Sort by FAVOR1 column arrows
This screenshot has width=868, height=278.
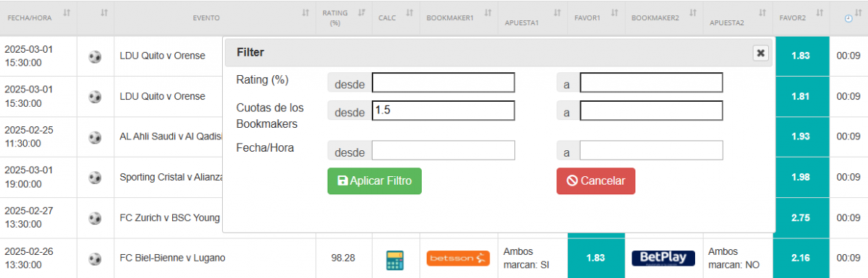(613, 13)
